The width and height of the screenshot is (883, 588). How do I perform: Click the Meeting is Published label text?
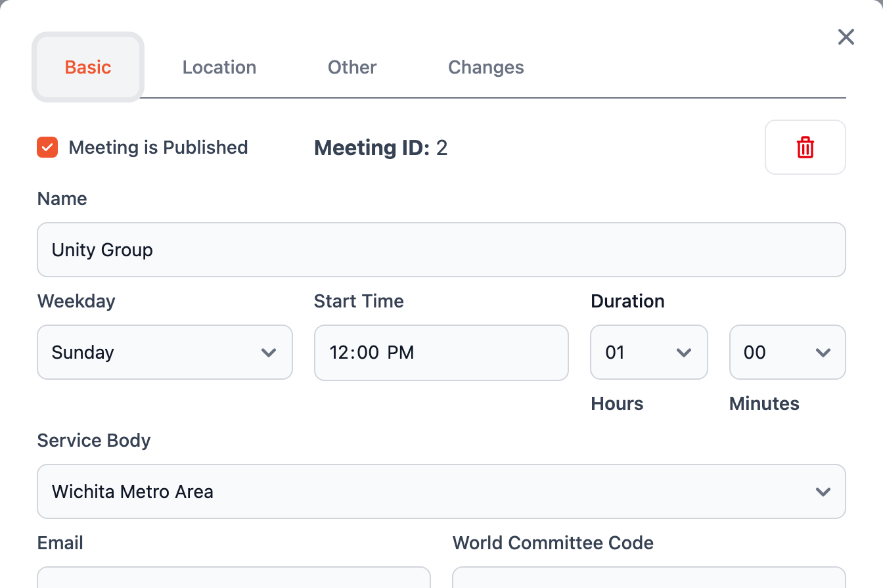pyautogui.click(x=158, y=147)
